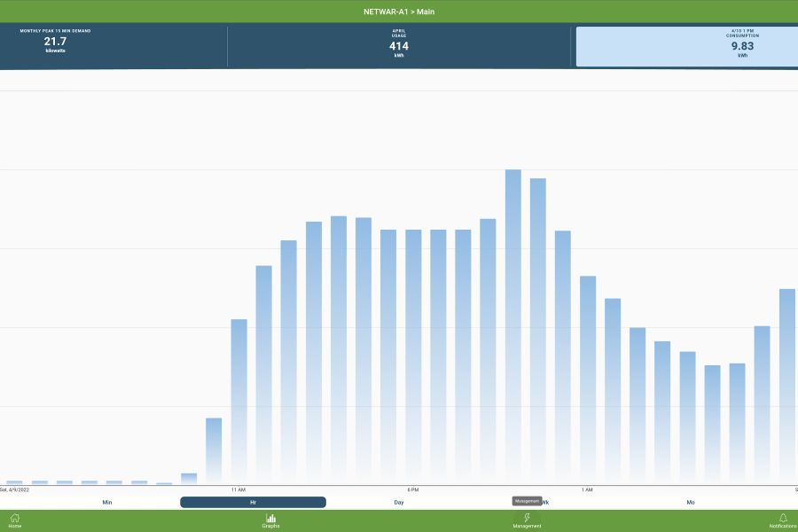Open the Notifications bell icon
This screenshot has width=798, height=532.
click(783, 520)
